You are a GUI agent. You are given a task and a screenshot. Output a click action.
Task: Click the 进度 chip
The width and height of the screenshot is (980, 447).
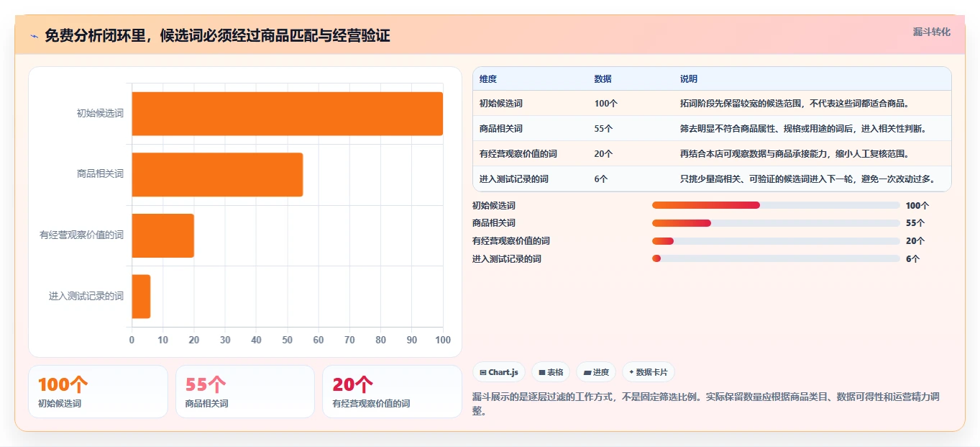(596, 372)
